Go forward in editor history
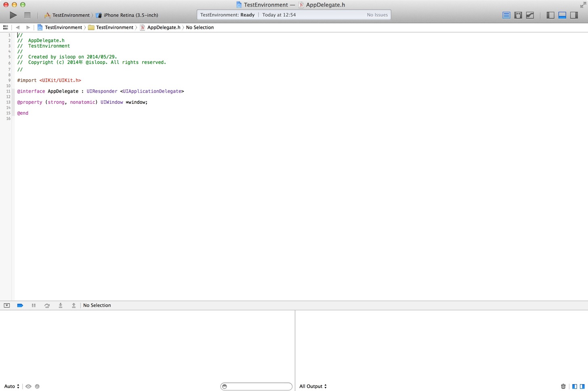 click(x=28, y=27)
